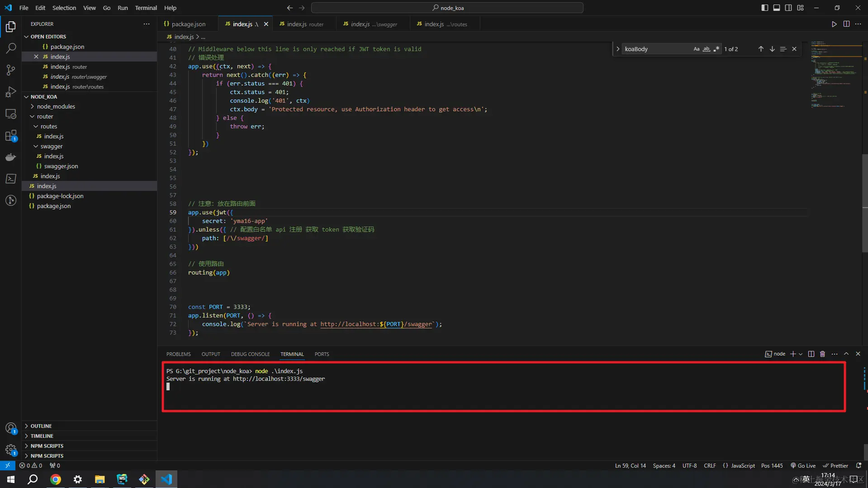The image size is (868, 488).
Task: Click the code minimap overview
Action: [x=835, y=75]
